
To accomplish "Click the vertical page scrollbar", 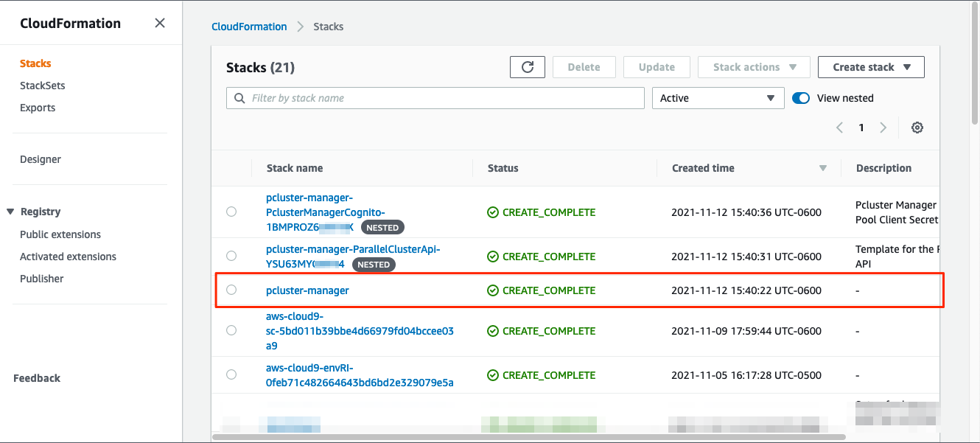I will (x=975, y=63).
